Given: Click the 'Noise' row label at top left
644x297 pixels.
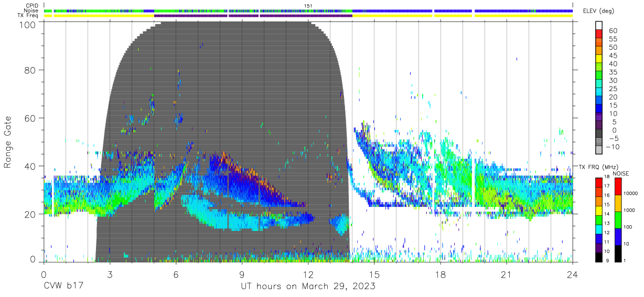Looking at the screenshot, I should point(32,10).
